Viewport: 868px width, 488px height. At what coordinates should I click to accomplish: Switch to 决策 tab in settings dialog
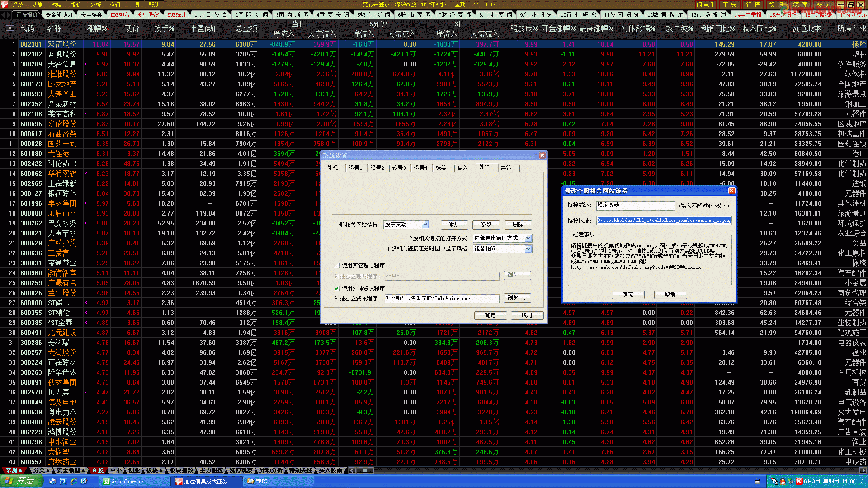click(x=506, y=168)
